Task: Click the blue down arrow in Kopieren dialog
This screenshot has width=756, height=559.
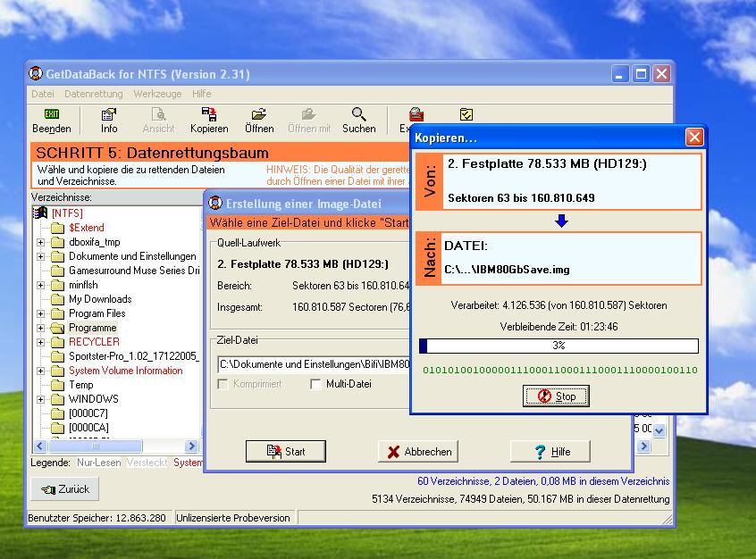Action: (x=561, y=221)
